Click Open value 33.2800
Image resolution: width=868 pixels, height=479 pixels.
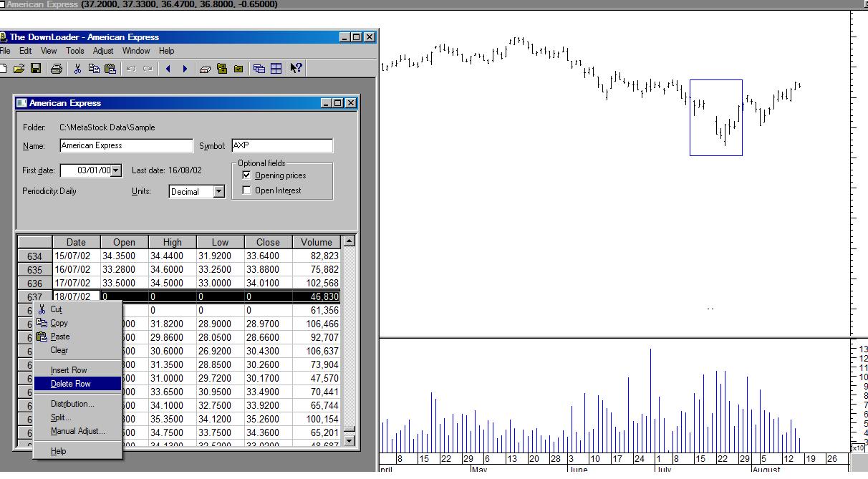tap(124, 269)
